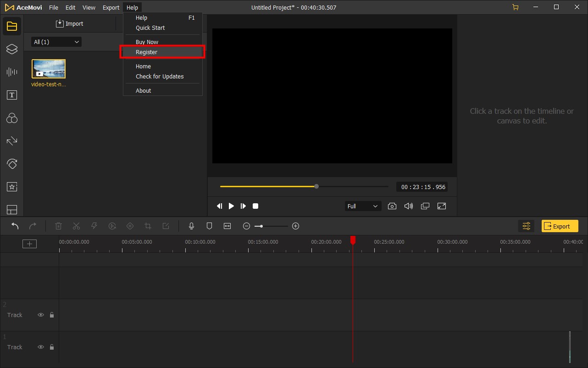Open the shopping cart icon in title bar

click(516, 7)
